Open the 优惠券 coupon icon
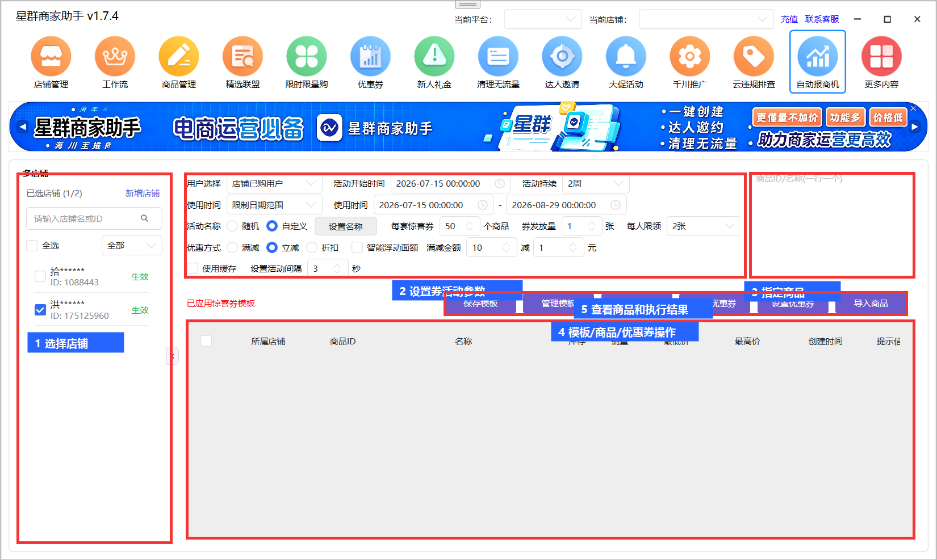The width and height of the screenshot is (937, 560). [x=370, y=57]
